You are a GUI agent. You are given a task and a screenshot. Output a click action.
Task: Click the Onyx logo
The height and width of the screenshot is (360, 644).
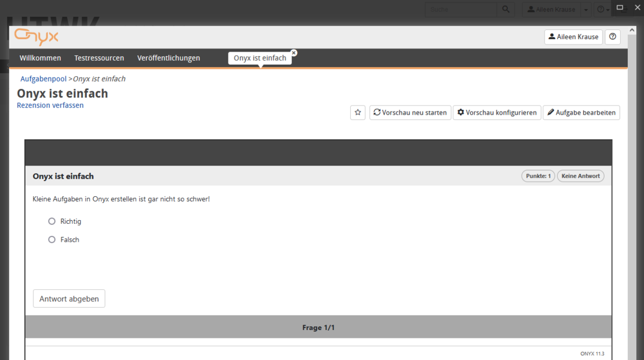(x=36, y=37)
